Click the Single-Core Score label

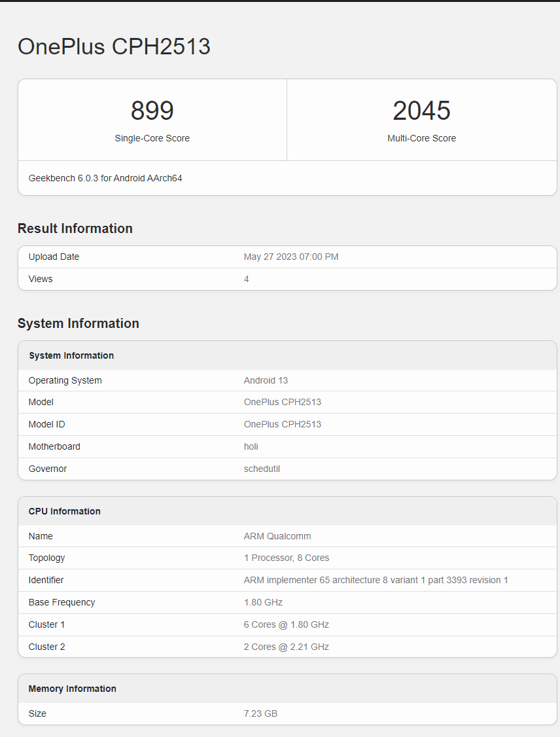coord(152,138)
